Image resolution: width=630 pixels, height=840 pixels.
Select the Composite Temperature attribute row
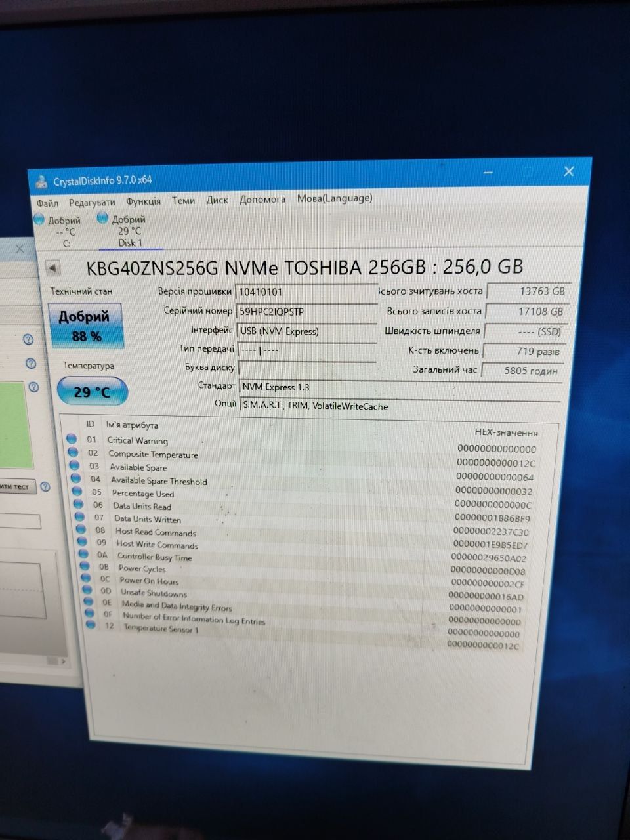303,458
